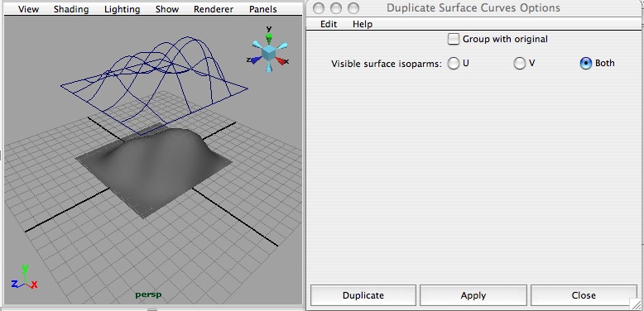Click the Apply button
Image resolution: width=644 pixels, height=311 pixels.
coord(473,295)
